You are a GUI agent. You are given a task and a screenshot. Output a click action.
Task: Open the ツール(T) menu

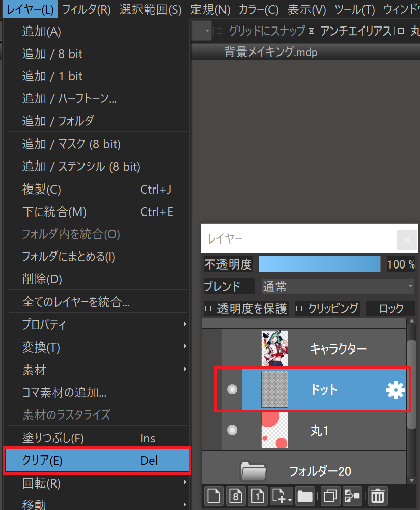355,9
